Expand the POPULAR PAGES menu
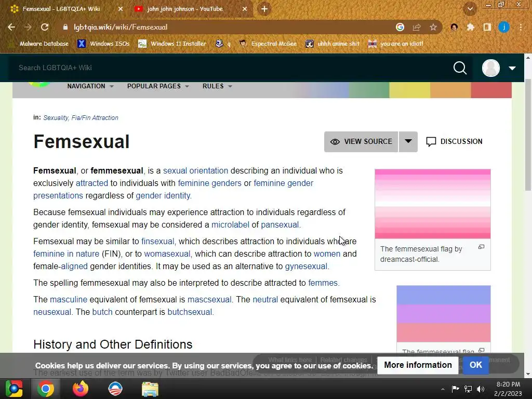The width and height of the screenshot is (532, 399). 158,86
